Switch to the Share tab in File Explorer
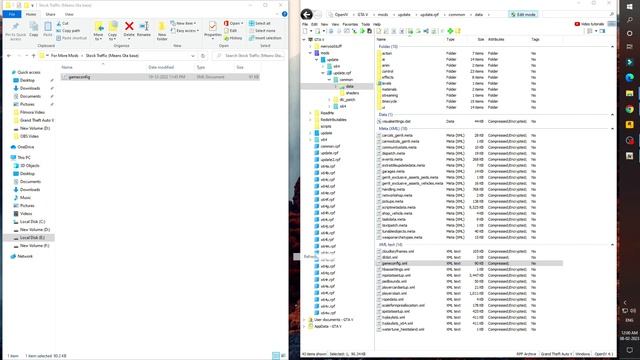Viewport: 640px width, 360px height. pos(50,14)
